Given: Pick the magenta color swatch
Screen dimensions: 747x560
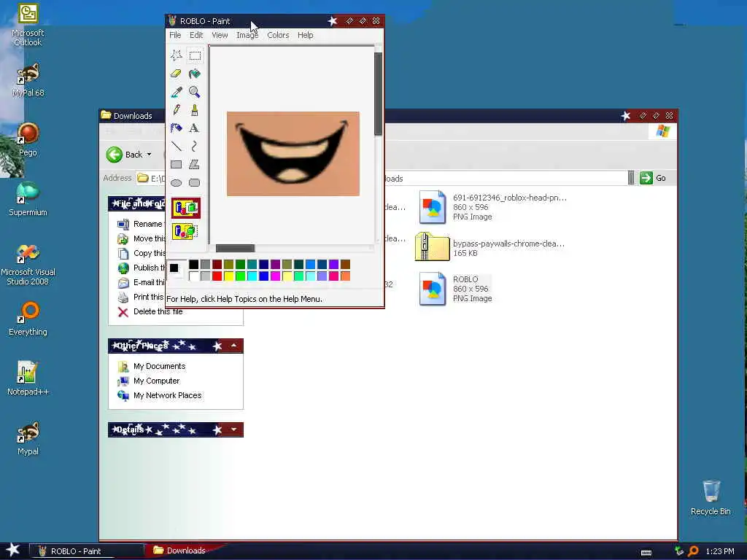Looking at the screenshot, I should 275,276.
